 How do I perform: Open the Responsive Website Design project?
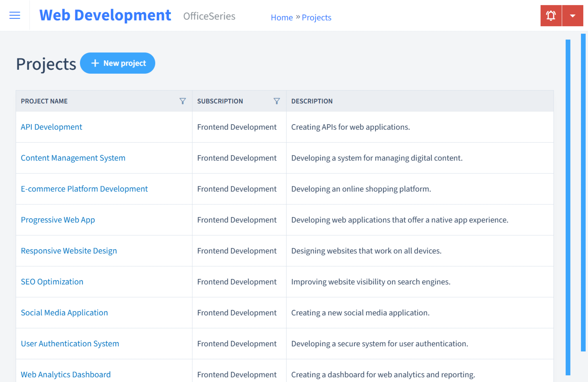pos(69,251)
